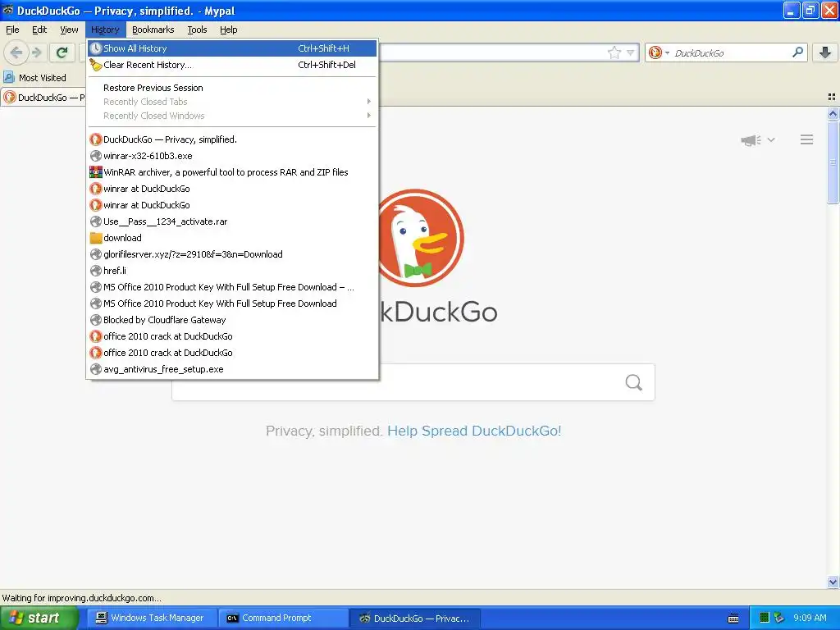The height and width of the screenshot is (630, 840).
Task: Open the Help menu
Action: click(x=229, y=30)
